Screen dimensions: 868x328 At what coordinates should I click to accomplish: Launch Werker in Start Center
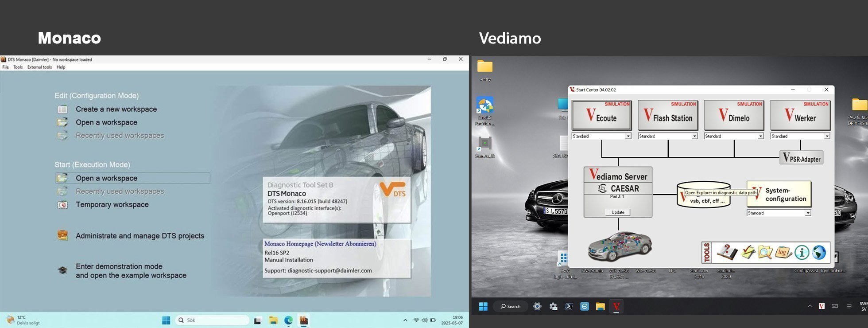pyautogui.click(x=800, y=115)
